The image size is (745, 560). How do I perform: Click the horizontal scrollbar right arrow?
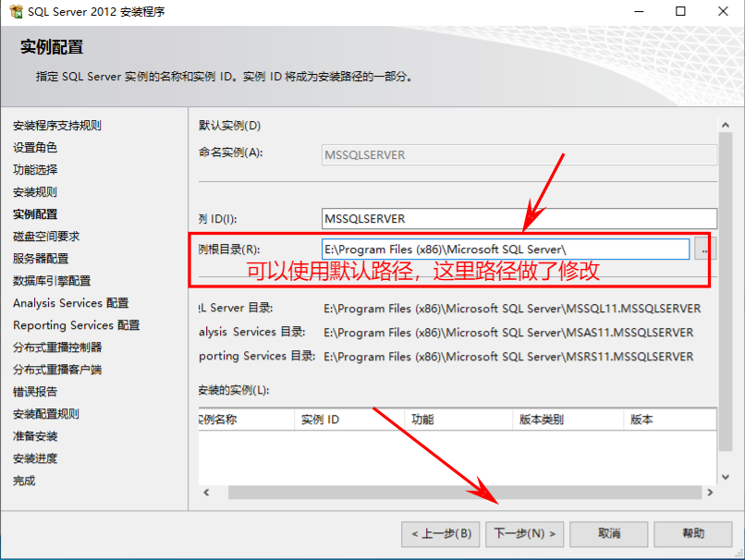coord(710,493)
